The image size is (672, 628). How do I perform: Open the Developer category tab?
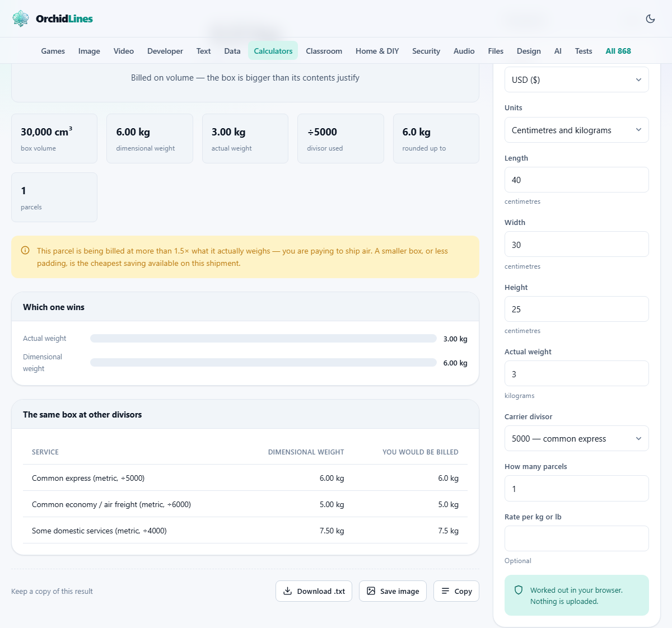(x=165, y=51)
